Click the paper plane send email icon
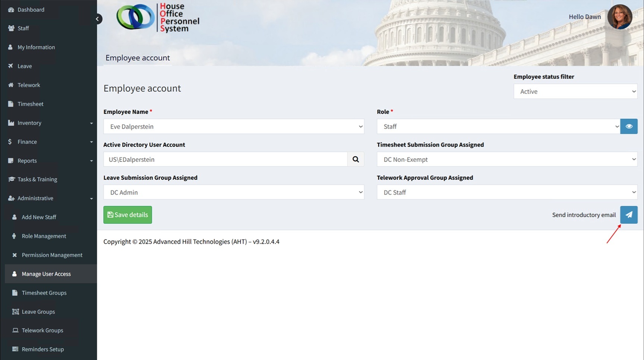644x360 pixels. (629, 215)
